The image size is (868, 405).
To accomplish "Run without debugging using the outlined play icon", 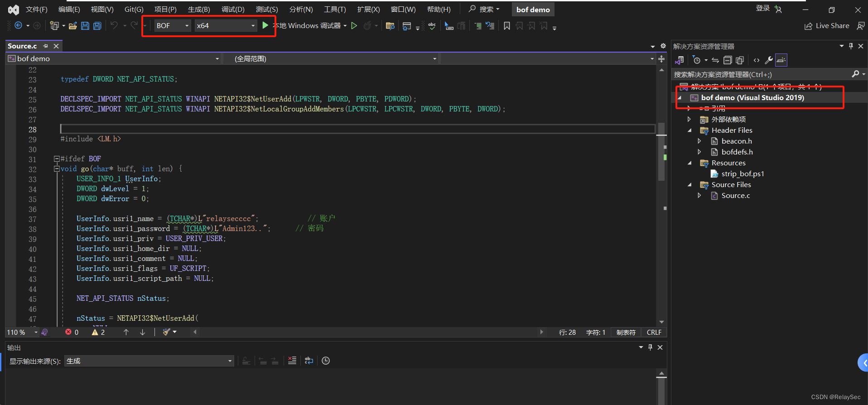I will click(354, 26).
